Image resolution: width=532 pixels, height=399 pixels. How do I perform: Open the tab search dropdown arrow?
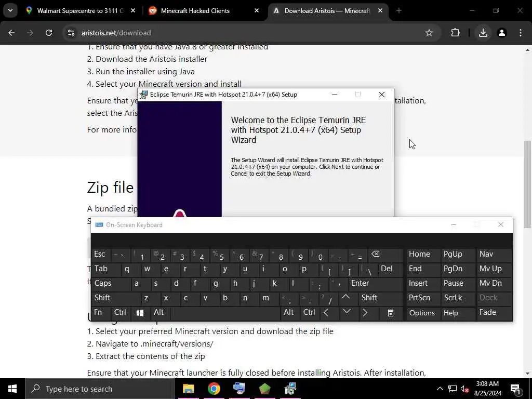(x=10, y=10)
